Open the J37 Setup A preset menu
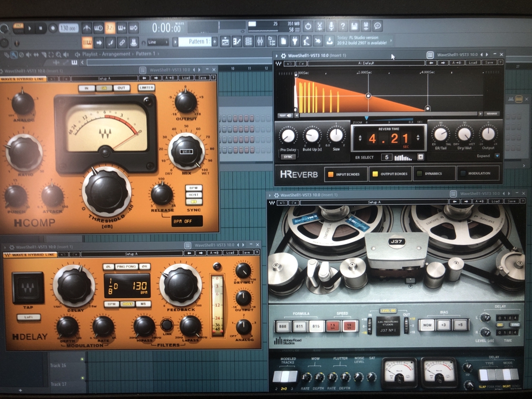This screenshot has width=532, height=399. click(374, 202)
